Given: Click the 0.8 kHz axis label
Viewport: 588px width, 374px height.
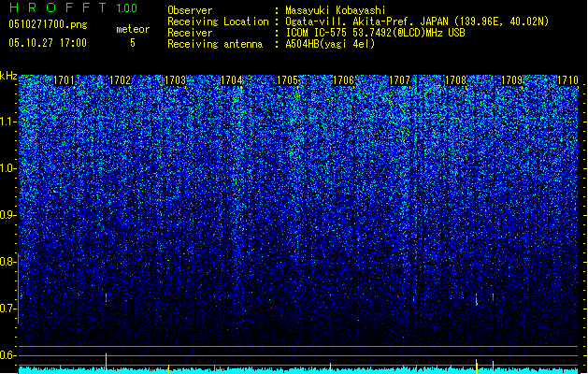Looking at the screenshot, I should click(7, 262).
